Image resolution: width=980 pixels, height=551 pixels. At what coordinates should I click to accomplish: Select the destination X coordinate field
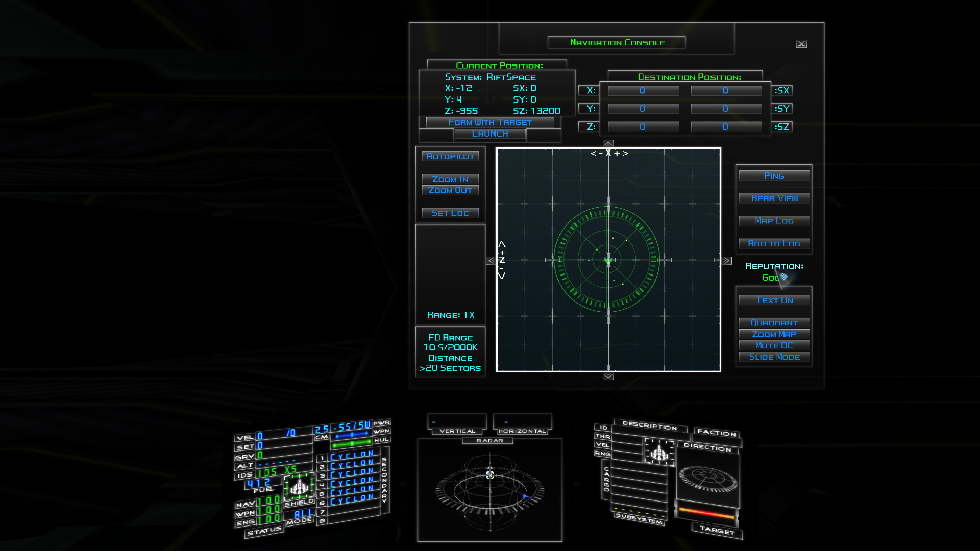click(x=643, y=91)
